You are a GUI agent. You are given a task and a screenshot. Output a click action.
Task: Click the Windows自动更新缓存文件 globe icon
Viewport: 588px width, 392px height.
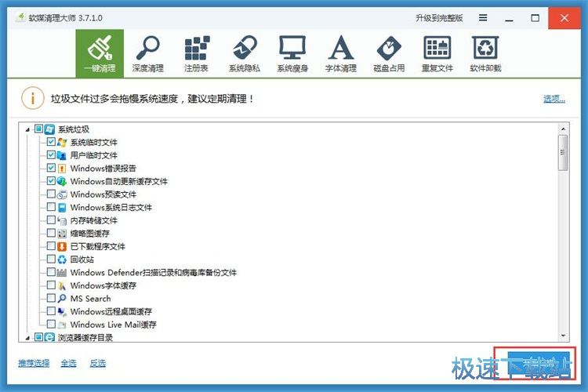[62, 181]
